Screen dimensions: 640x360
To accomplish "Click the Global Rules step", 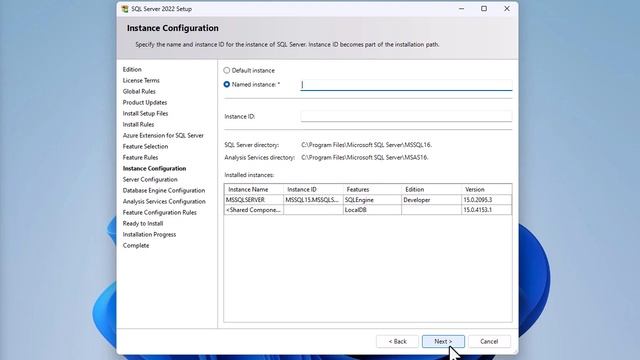I will pos(139,91).
